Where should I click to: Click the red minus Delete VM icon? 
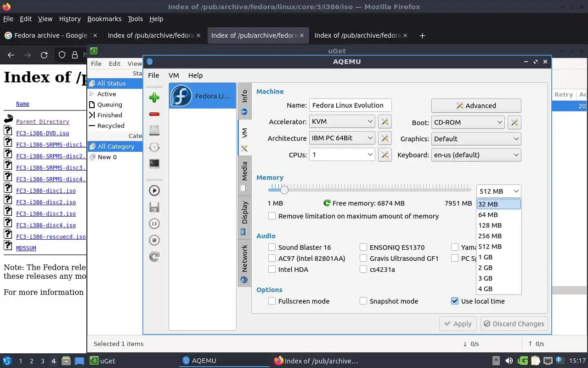[154, 114]
